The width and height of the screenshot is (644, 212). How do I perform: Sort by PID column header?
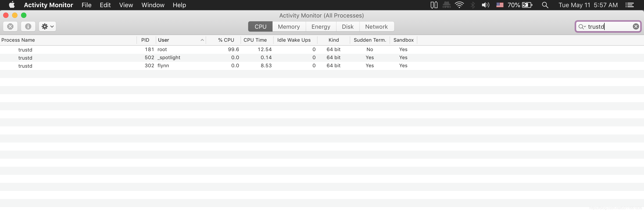click(x=146, y=40)
